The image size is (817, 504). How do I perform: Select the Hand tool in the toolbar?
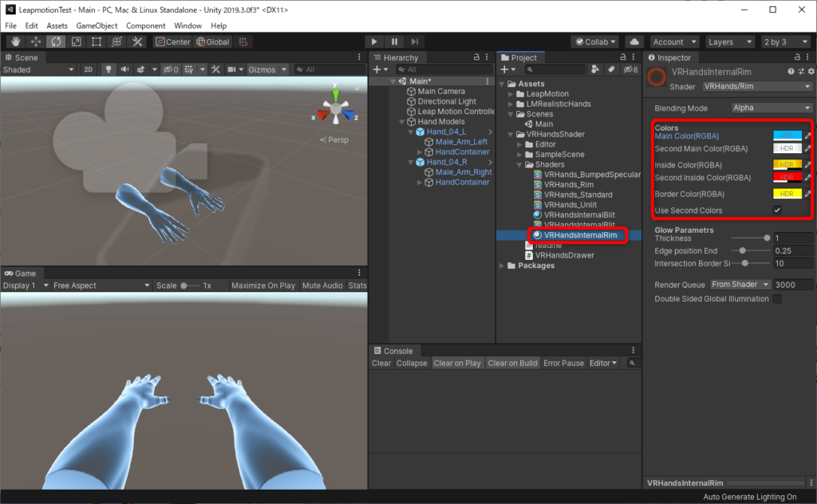[x=16, y=41]
